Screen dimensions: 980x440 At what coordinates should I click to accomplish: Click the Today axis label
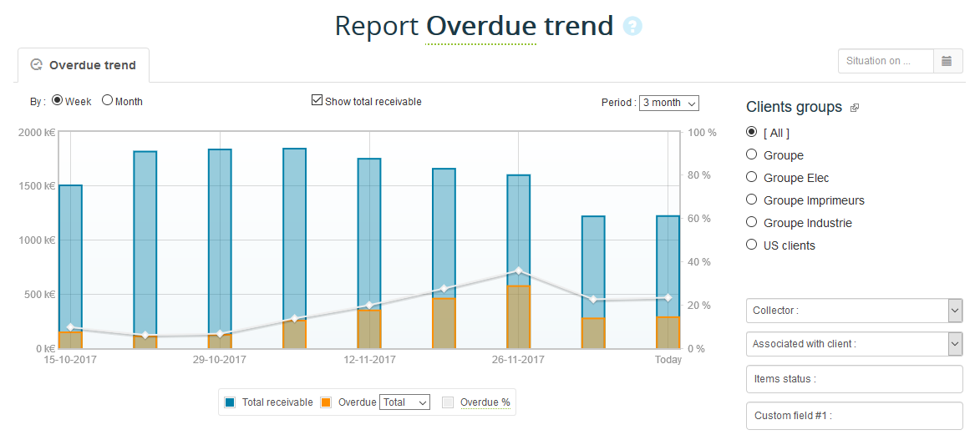click(x=668, y=360)
